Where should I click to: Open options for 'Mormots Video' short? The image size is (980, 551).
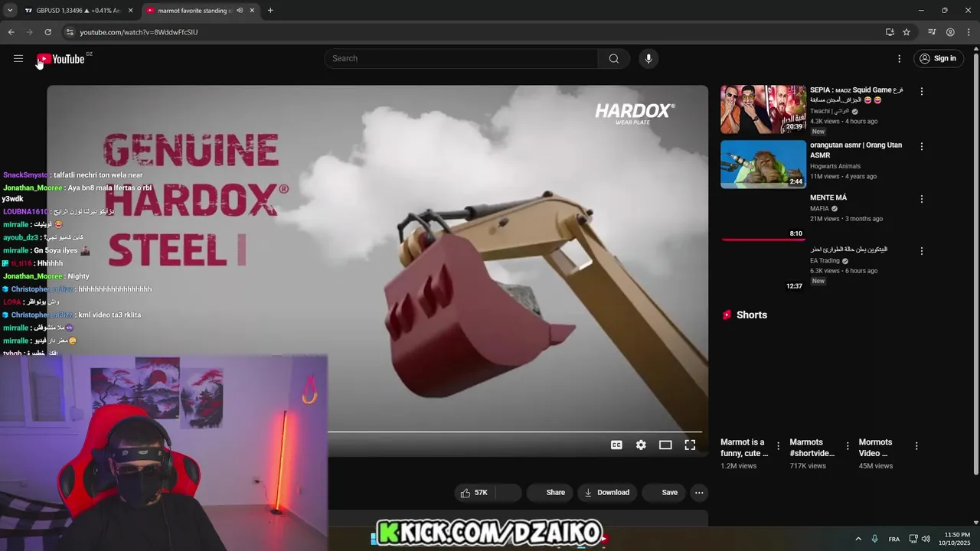[916, 446]
